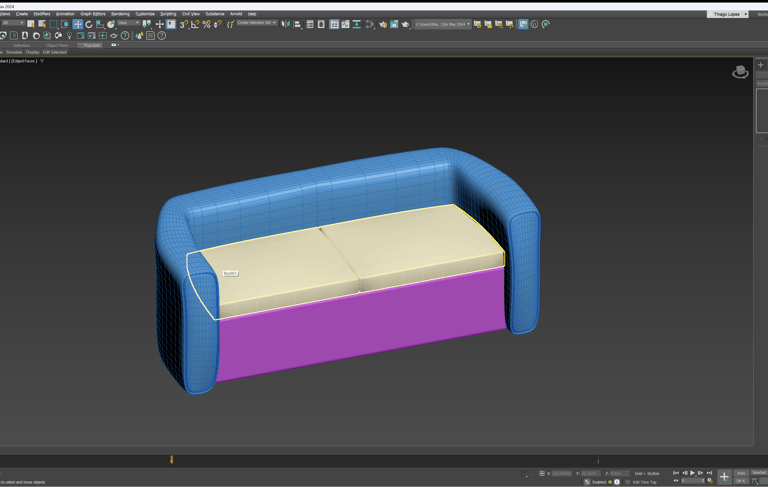Open the Arnold menu
The image size is (768, 487).
tap(236, 14)
